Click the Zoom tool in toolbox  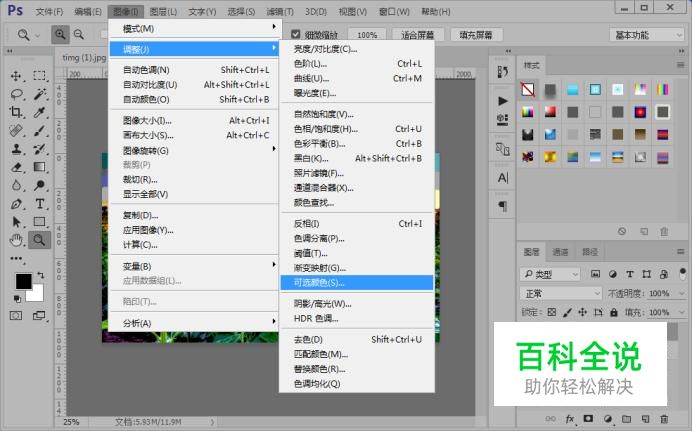[40, 240]
